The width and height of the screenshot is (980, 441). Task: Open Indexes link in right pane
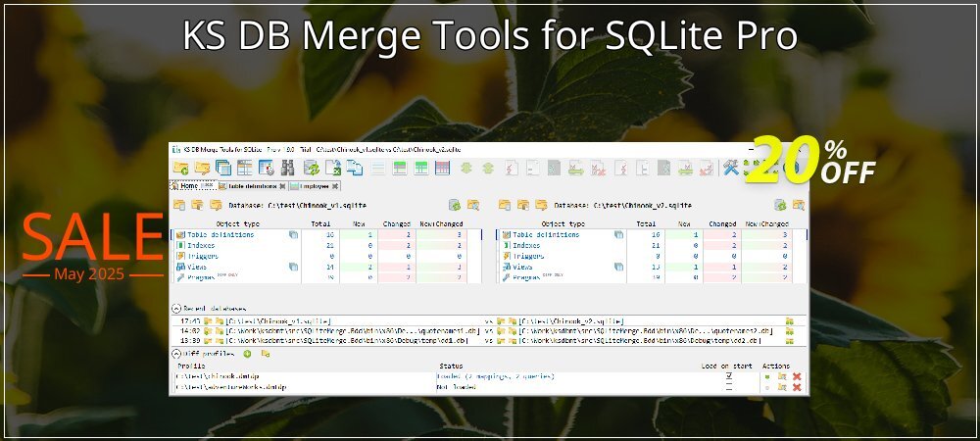click(x=526, y=245)
